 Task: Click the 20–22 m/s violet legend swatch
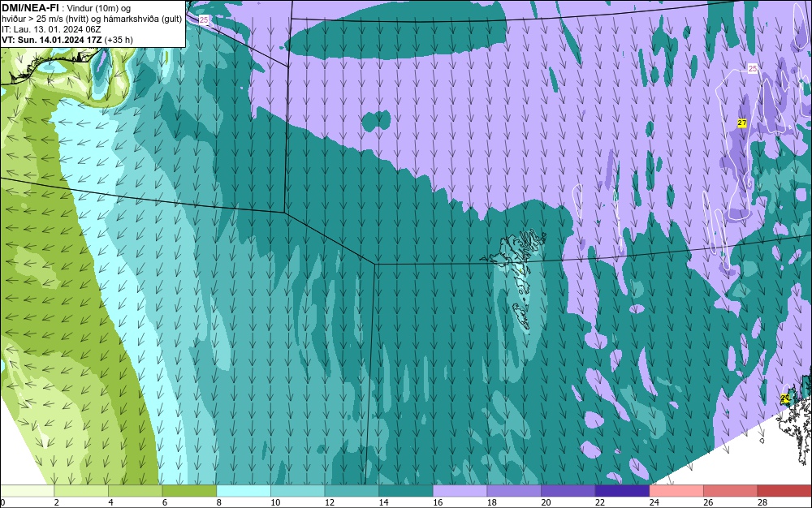[x=568, y=490]
